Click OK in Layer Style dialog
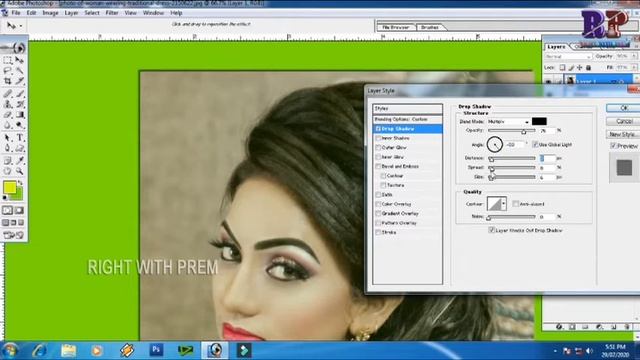The width and height of the screenshot is (640, 360). tap(623, 108)
